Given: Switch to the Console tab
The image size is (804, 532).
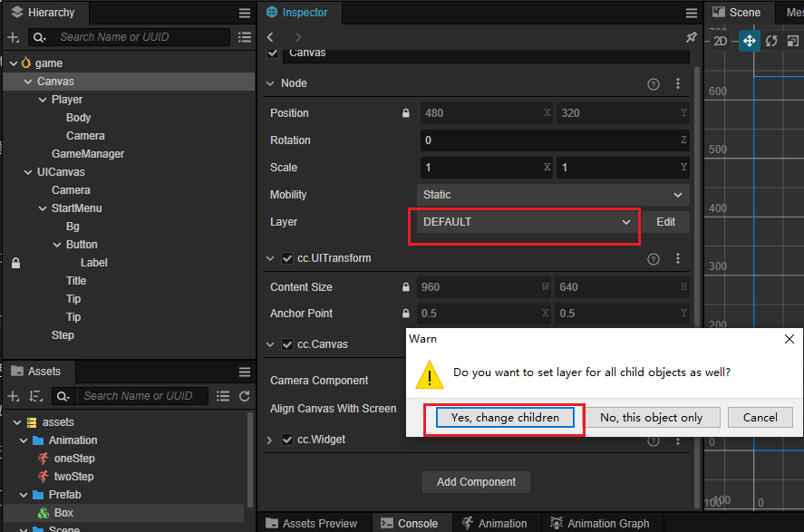Looking at the screenshot, I should click(409, 523).
